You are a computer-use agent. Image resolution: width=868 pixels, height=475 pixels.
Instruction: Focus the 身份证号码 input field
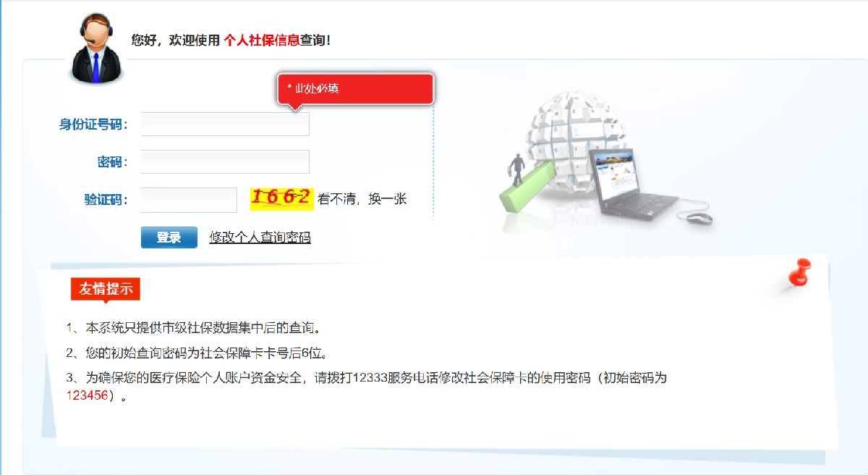pos(225,124)
